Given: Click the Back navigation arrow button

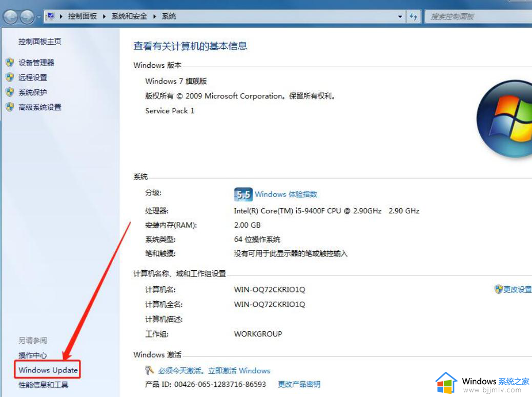Looking at the screenshot, I should coord(11,16).
